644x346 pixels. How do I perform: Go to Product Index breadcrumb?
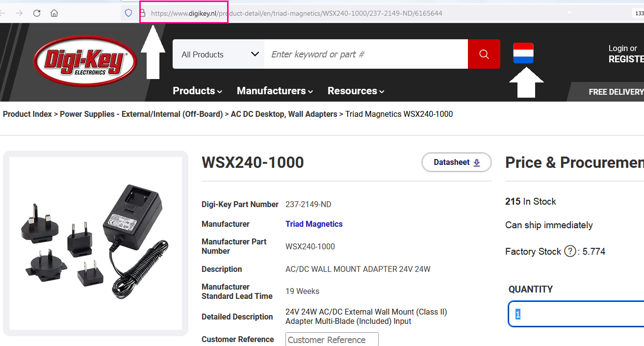click(x=27, y=114)
